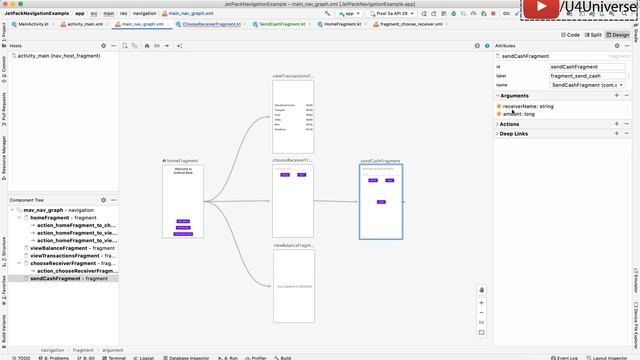Remove selected argument with minus
640x360 pixels.
627,96
